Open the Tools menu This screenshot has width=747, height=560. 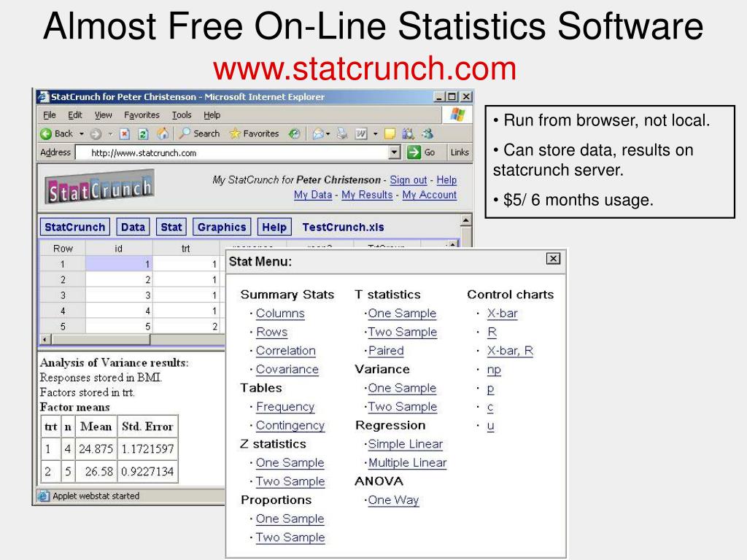coord(182,114)
